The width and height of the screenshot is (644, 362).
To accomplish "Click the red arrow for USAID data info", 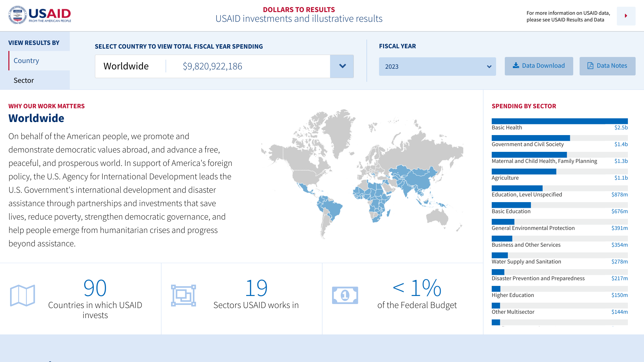I will coord(626,16).
